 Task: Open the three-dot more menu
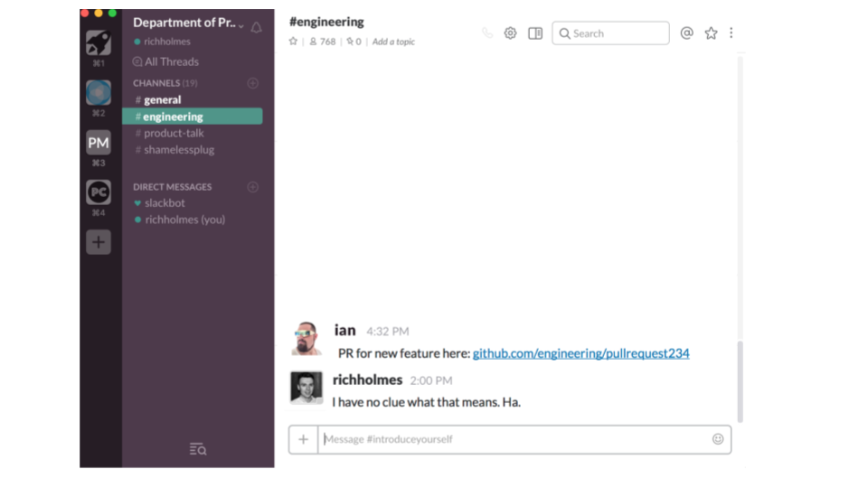(x=731, y=33)
